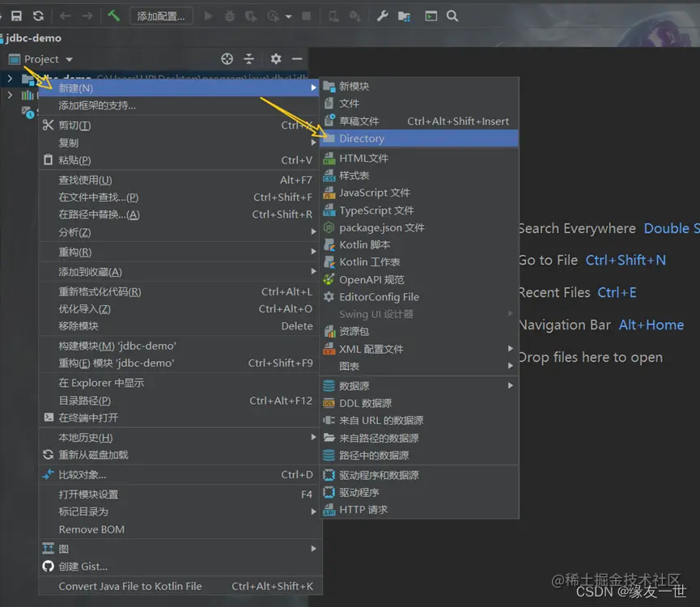Choose HTTP 请求 entry

[x=419, y=510]
